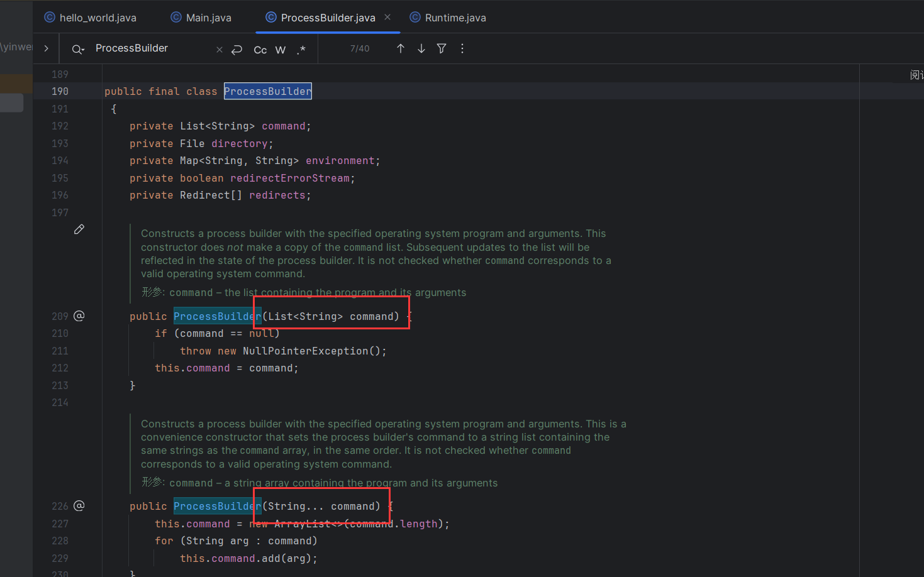
Task: Click the new line search icon
Action: (x=237, y=50)
